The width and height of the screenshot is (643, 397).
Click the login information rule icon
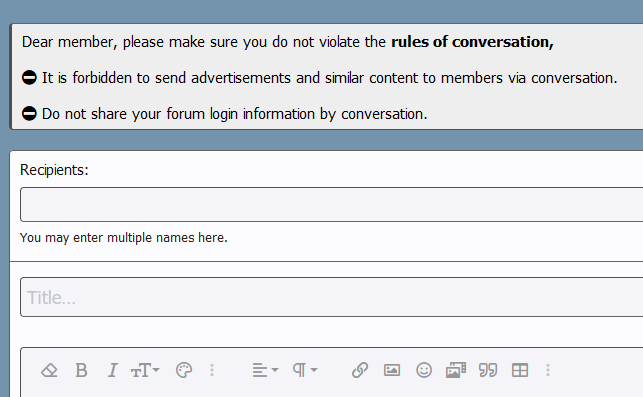click(29, 114)
